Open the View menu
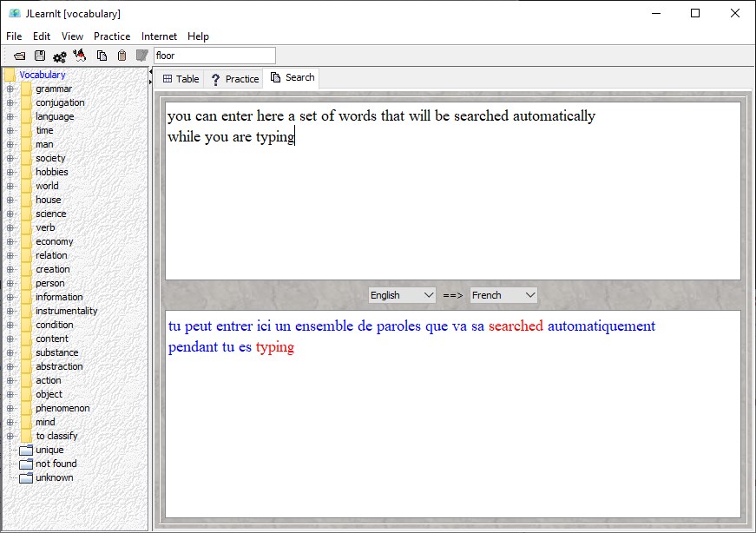Viewport: 756px width, 533px height. [72, 36]
